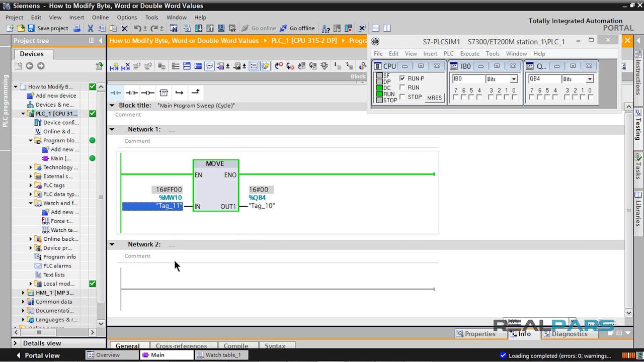Viewport: 644px width, 362px height.
Task: Insert an empty box instruction
Action: tap(164, 93)
